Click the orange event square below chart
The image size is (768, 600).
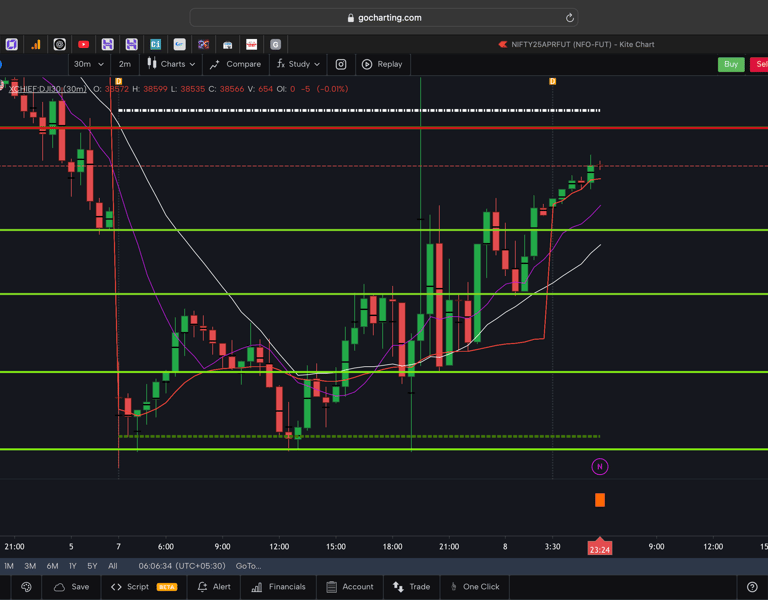coord(600,500)
